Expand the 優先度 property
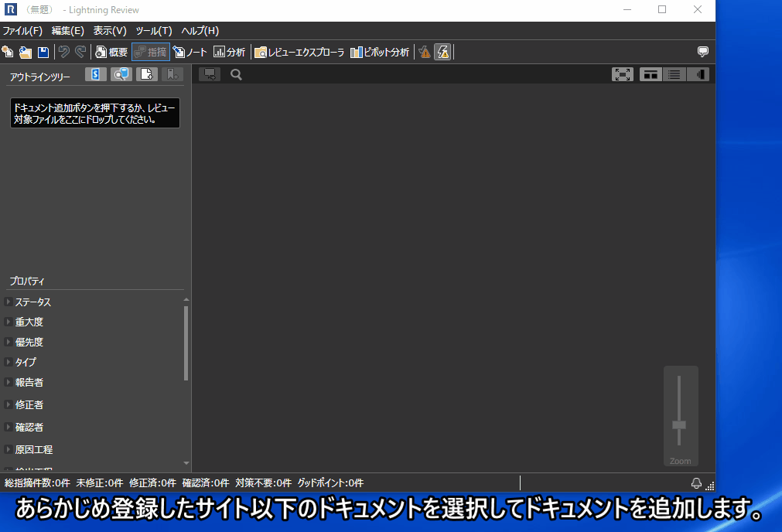782x532 pixels. [x=8, y=342]
